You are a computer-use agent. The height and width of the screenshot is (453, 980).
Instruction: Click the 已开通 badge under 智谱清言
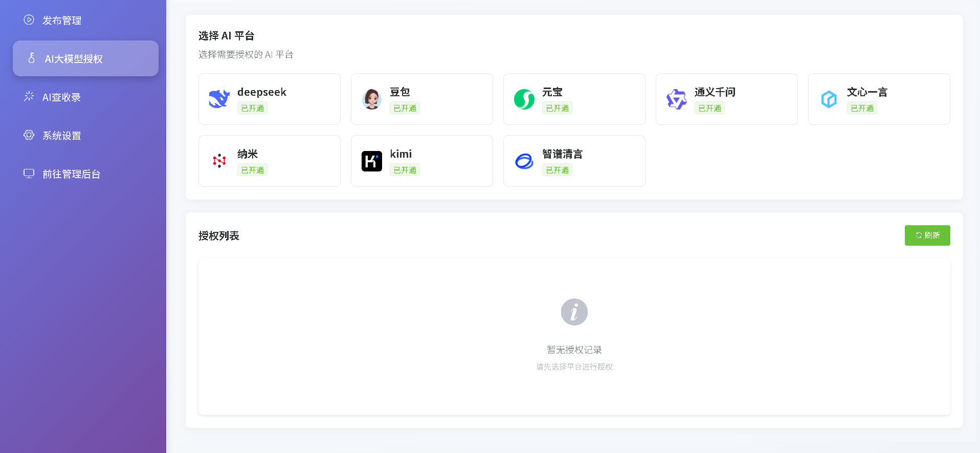(557, 170)
